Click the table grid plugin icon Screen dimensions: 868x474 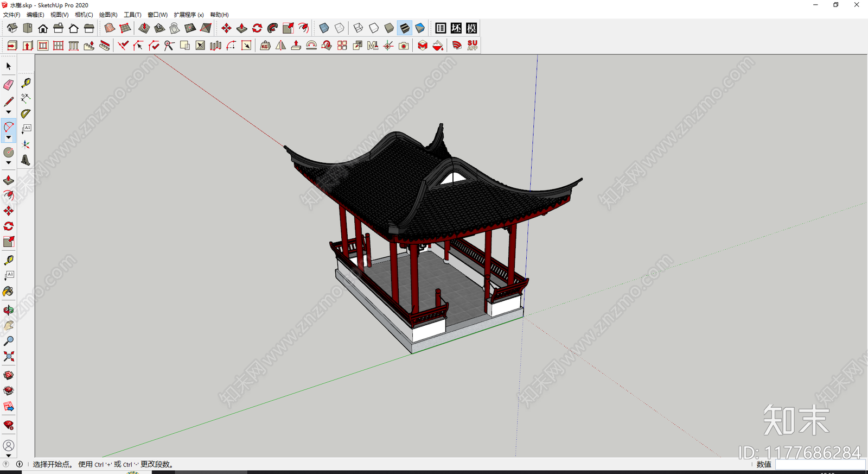(441, 28)
